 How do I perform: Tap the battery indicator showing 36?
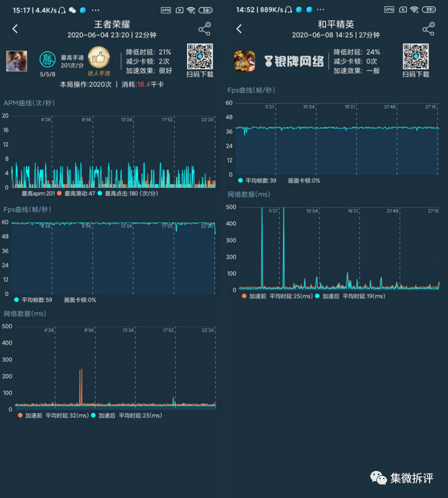click(x=205, y=10)
